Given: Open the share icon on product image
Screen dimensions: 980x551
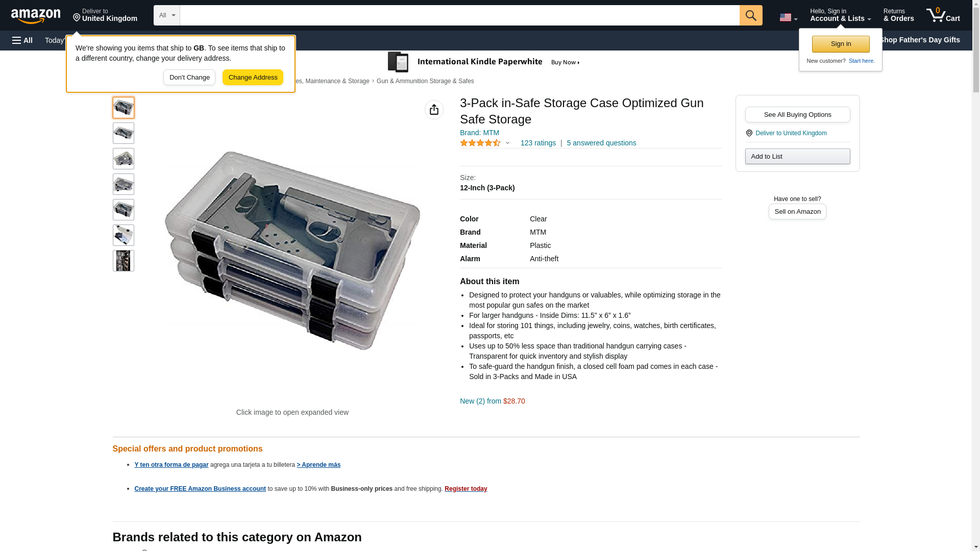Looking at the screenshot, I should tap(434, 110).
